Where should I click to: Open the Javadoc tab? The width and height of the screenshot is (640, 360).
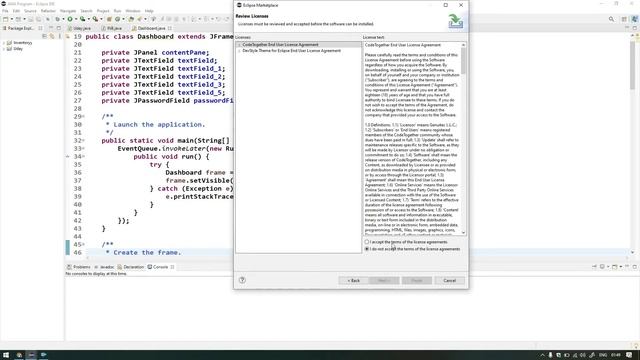pyautogui.click(x=104, y=267)
